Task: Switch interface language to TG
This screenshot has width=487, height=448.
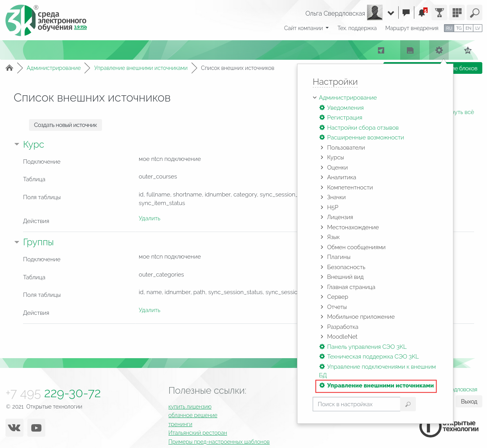Action: tap(459, 28)
